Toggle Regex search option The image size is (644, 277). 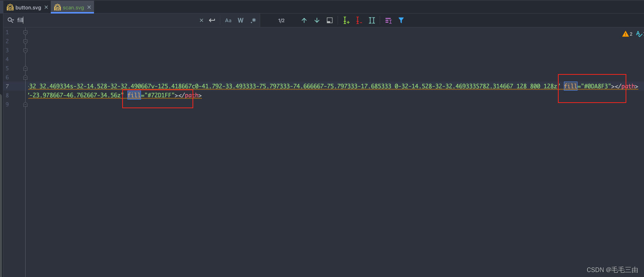253,20
